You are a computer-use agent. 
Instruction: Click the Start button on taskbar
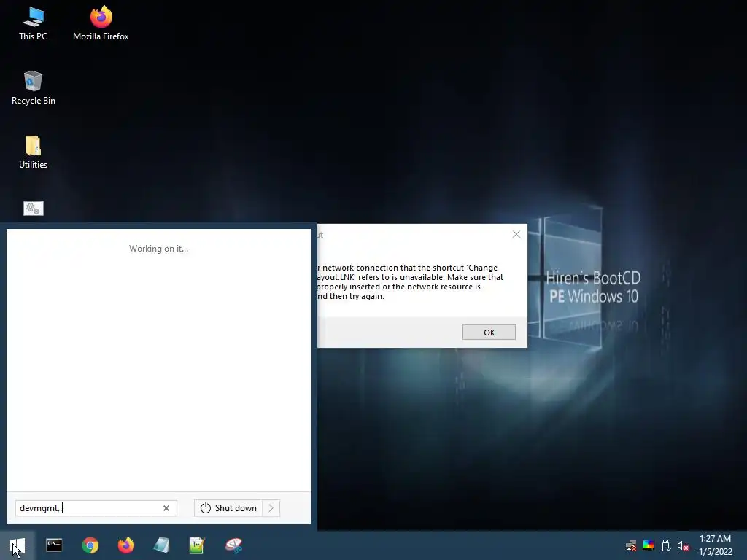point(18,545)
